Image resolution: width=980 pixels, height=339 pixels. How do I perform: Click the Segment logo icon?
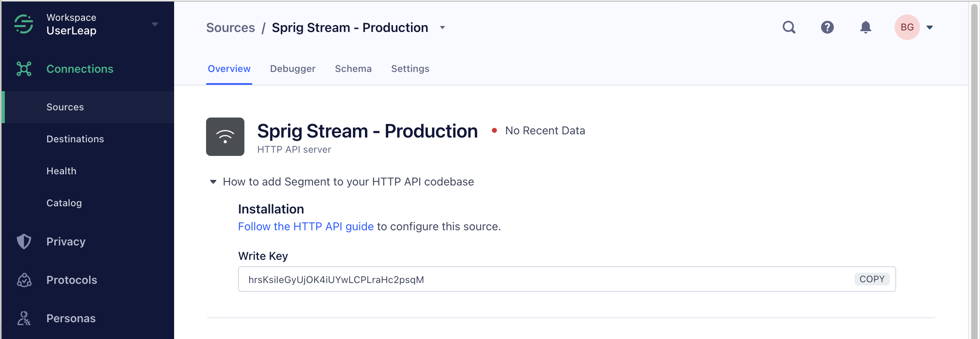pyautogui.click(x=24, y=24)
